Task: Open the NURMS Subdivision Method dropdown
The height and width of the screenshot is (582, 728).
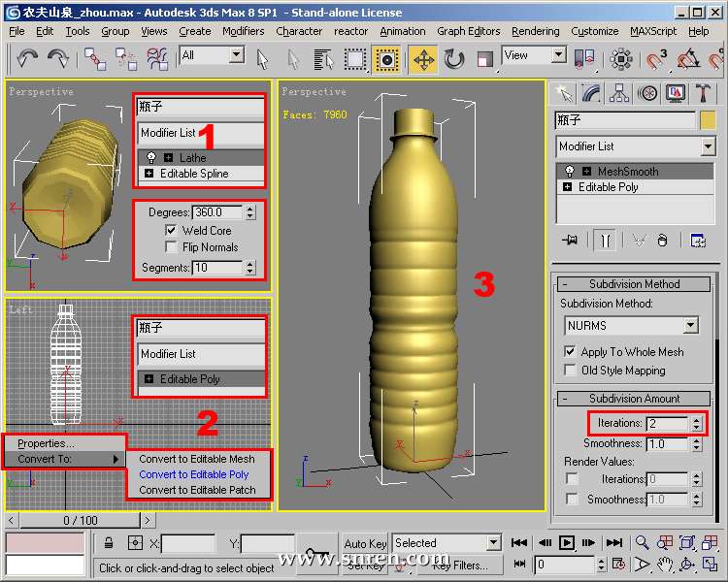Action: tap(690, 326)
